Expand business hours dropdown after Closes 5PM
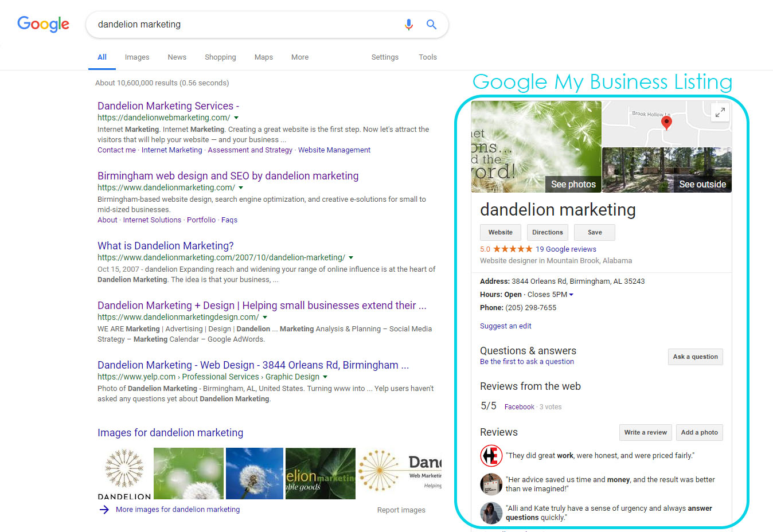This screenshot has height=532, width=773. [x=571, y=295]
